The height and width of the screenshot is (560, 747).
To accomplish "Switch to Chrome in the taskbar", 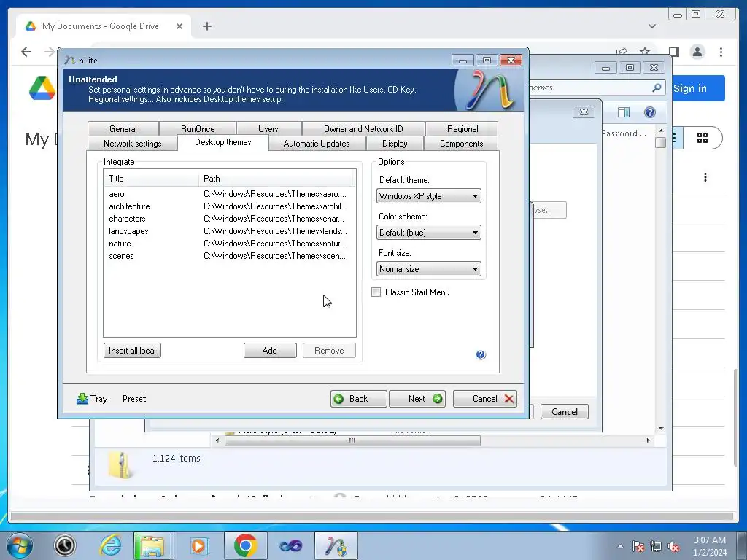I will tap(246, 545).
